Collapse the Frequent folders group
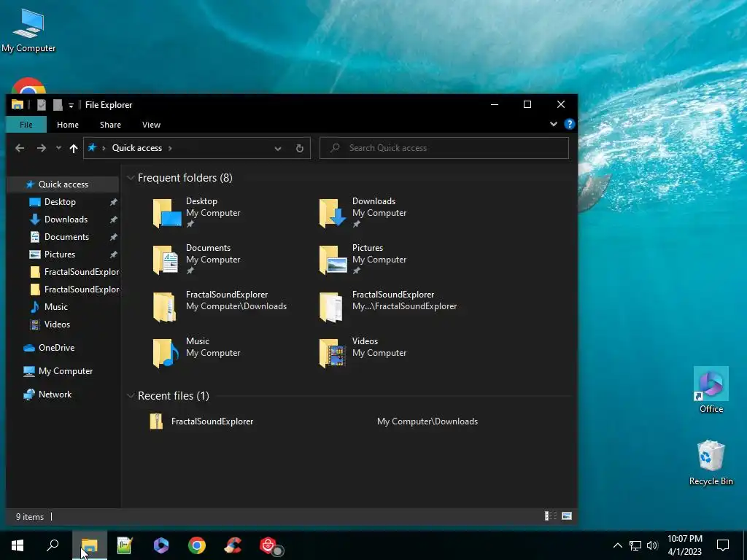 coord(131,178)
